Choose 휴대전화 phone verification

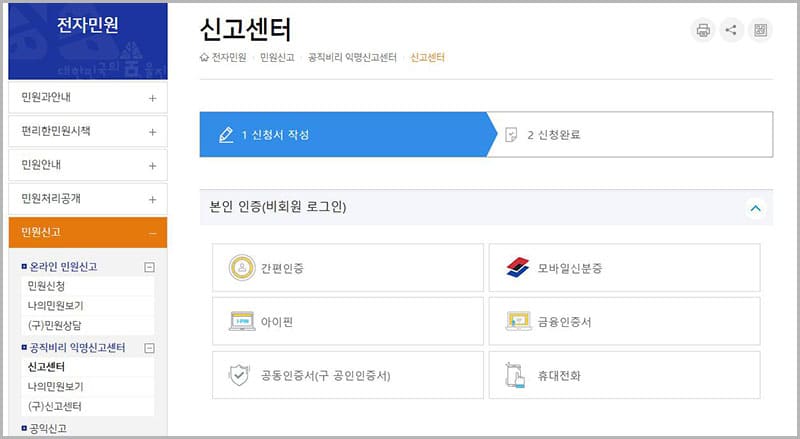pyautogui.click(x=517, y=376)
